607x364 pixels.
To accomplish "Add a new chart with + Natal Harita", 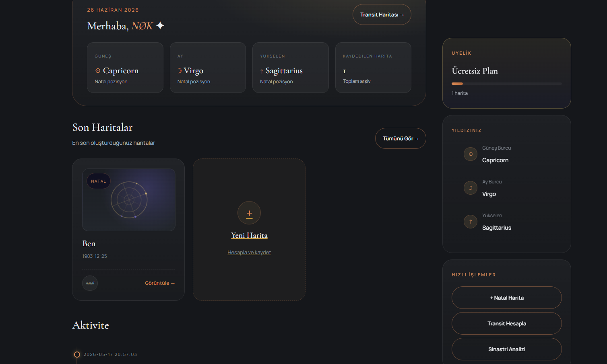I will coord(506,298).
